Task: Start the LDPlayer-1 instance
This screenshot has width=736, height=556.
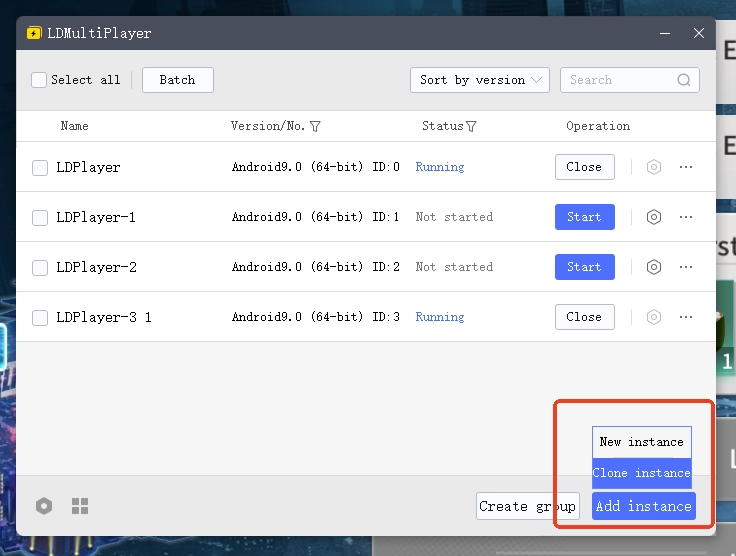Action: (x=584, y=217)
